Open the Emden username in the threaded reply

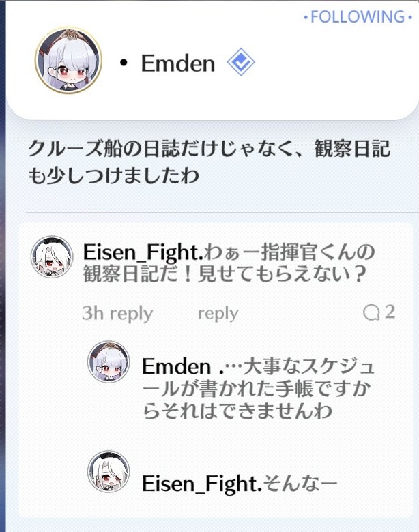point(177,366)
